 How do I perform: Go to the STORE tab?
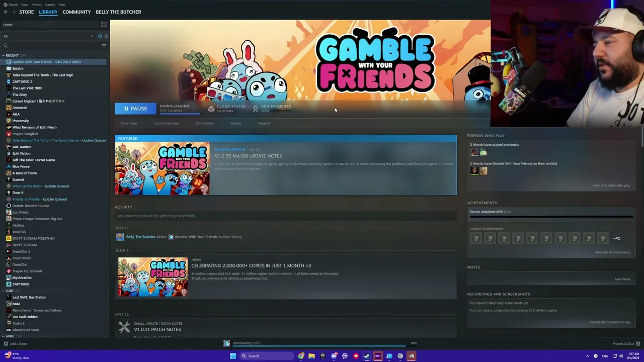(x=27, y=12)
